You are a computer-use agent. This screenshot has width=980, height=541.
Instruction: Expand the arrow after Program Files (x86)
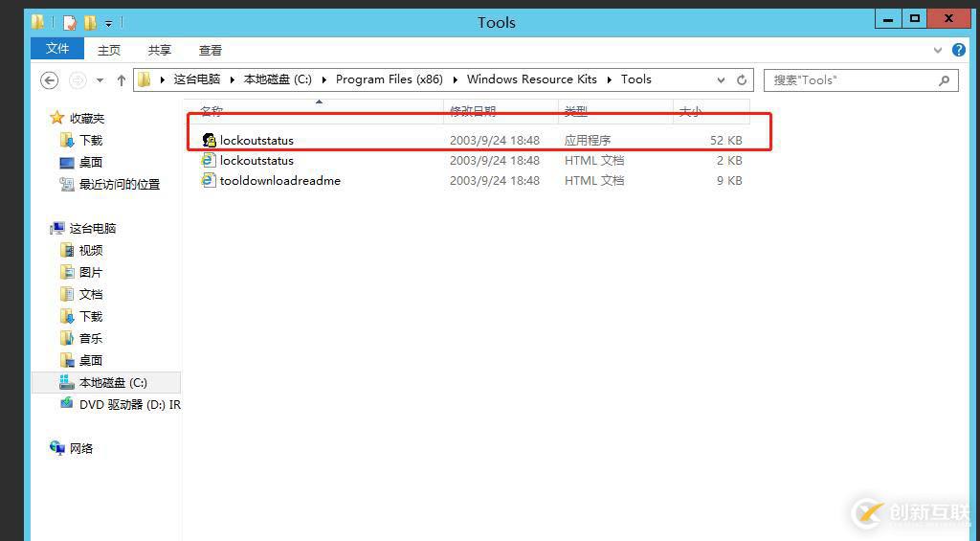point(455,80)
